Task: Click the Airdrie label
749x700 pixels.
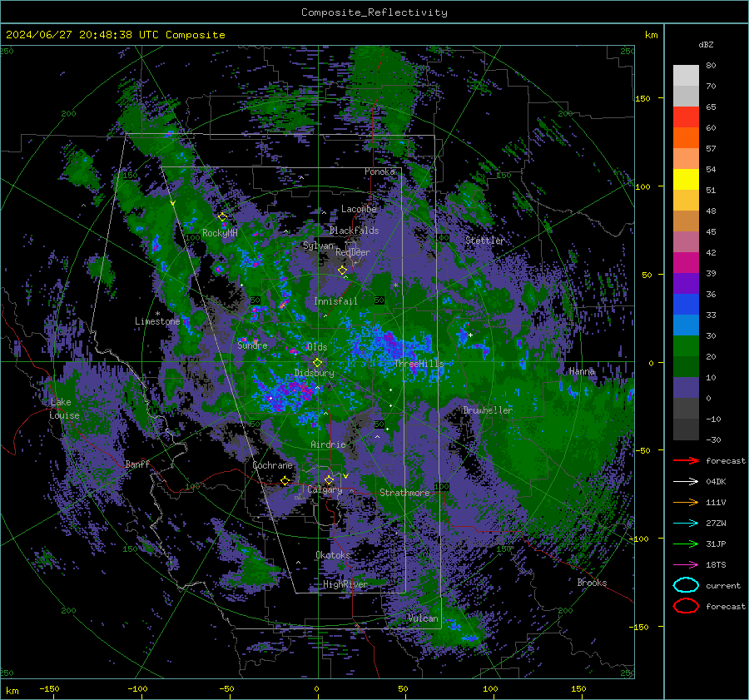Action: (x=328, y=444)
